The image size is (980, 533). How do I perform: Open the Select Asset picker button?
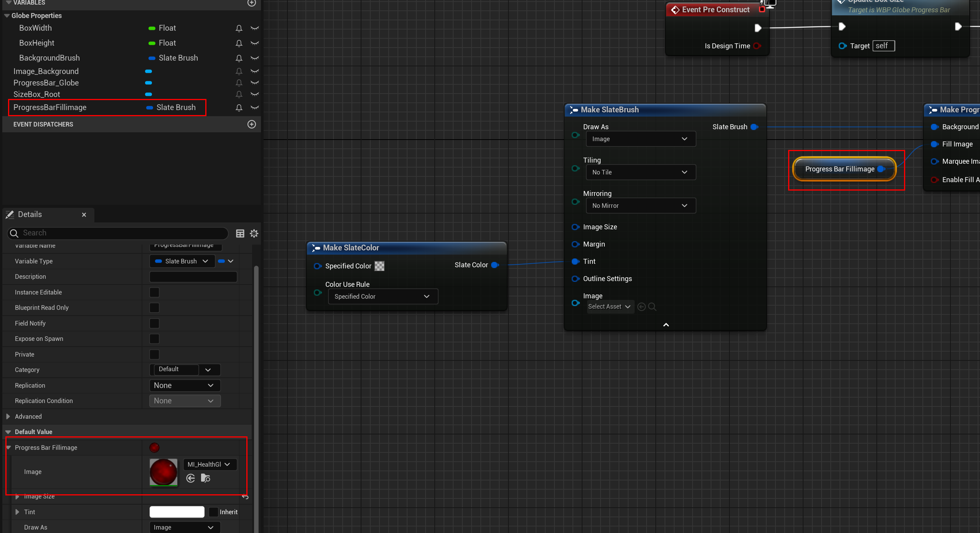(x=609, y=307)
